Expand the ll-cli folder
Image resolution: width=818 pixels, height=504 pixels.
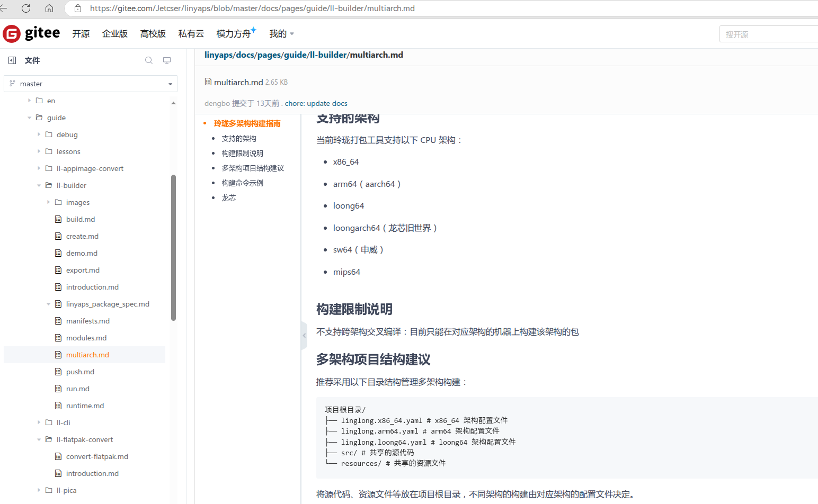(39, 422)
